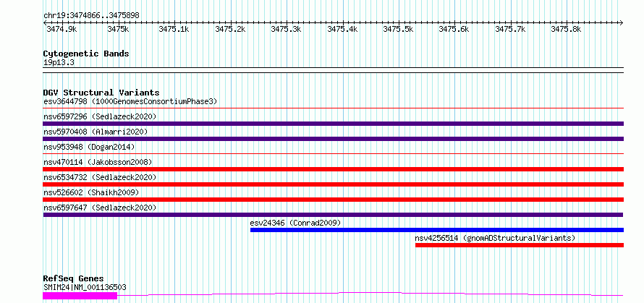Click the esv3644798 variant label

130,101
